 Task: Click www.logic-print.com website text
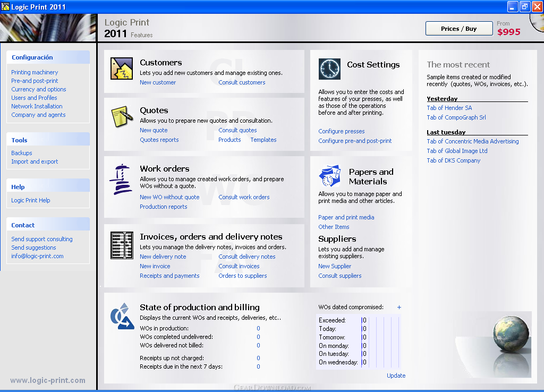pos(47,380)
